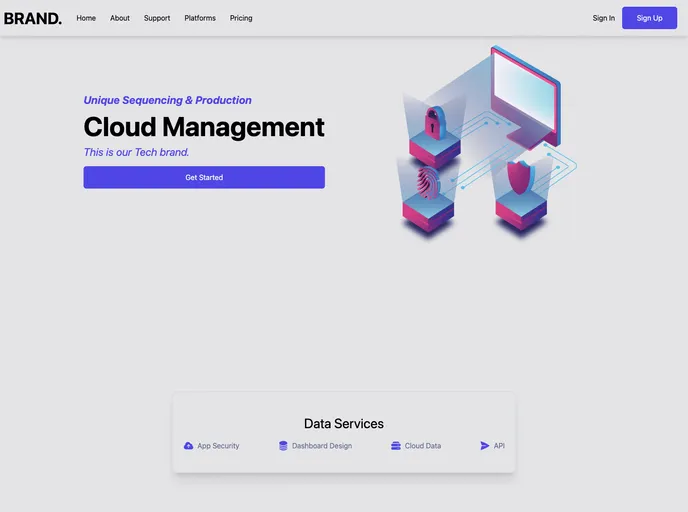Click the cloud upload icon beside App Security
The image size is (688, 512).
[x=188, y=446]
